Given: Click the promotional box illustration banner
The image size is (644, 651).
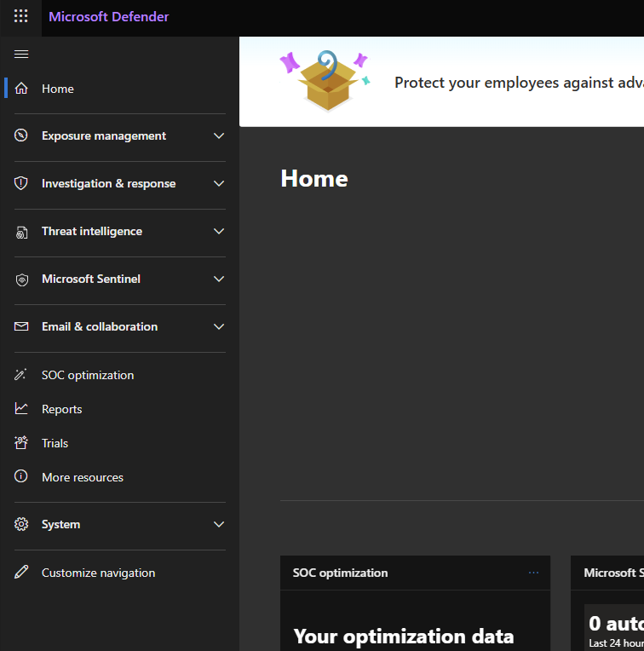Looking at the screenshot, I should pyautogui.click(x=325, y=81).
